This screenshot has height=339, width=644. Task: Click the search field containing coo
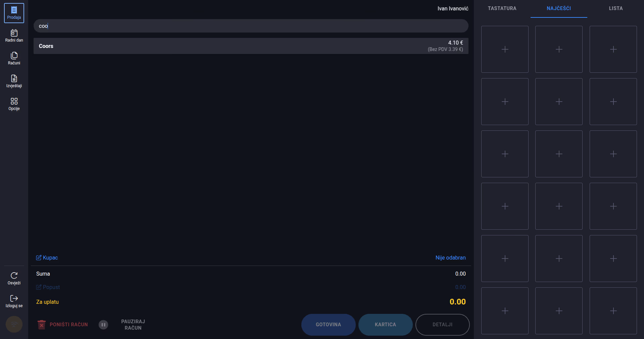pos(251,26)
